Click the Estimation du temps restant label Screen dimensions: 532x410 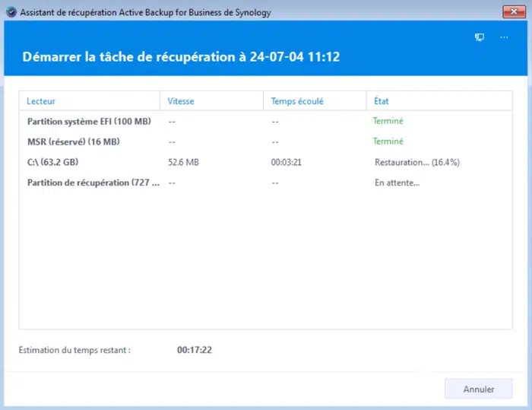tap(74, 350)
